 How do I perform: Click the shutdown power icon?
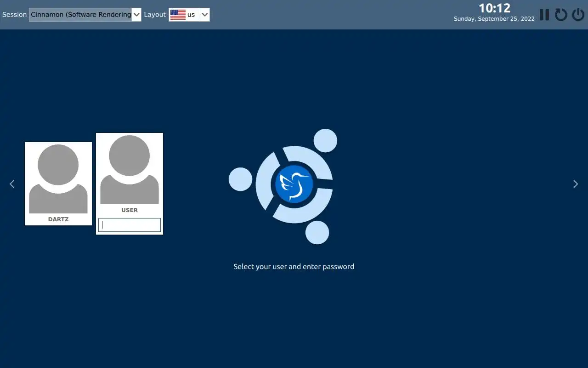tap(578, 15)
